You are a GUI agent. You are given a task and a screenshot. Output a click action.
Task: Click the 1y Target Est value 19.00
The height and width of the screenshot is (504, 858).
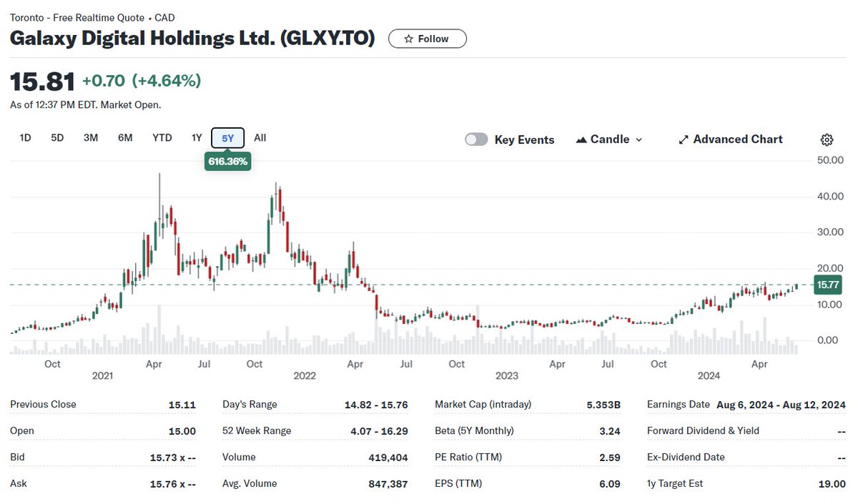tap(832, 483)
